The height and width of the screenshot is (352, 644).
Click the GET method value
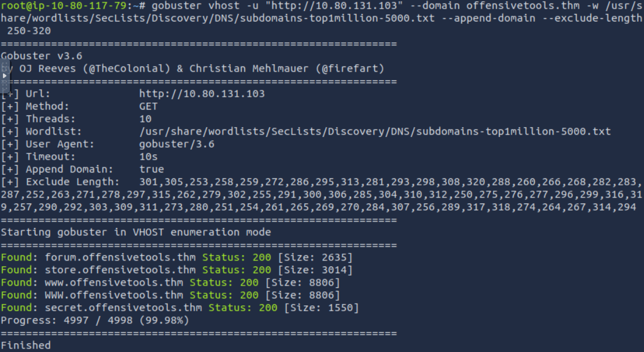148,107
